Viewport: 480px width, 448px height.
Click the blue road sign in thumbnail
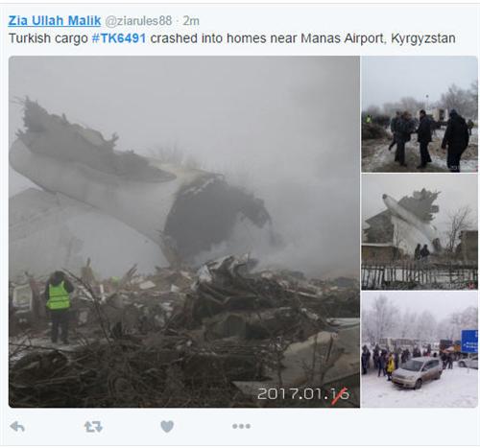click(469, 342)
